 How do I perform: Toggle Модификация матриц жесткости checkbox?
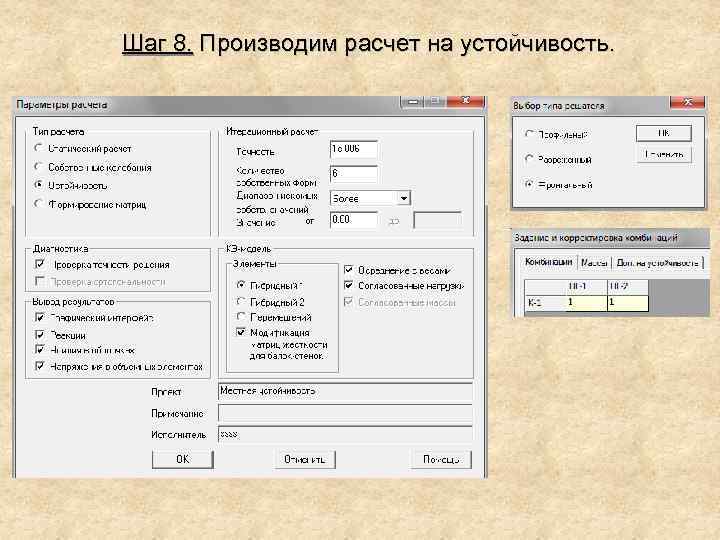(241, 332)
